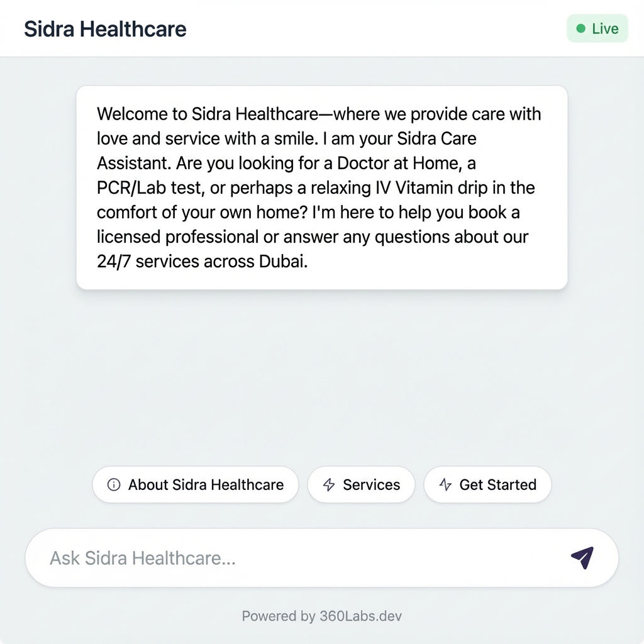
Task: Select the Sidra Healthcare header title
Action: pos(105,29)
